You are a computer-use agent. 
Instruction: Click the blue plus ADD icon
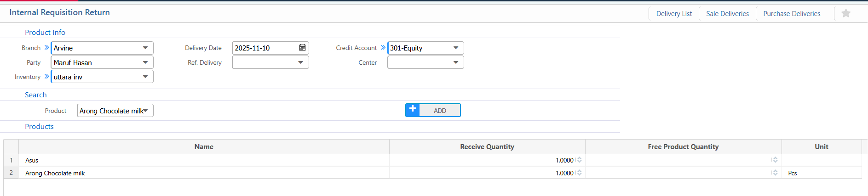[x=413, y=110]
